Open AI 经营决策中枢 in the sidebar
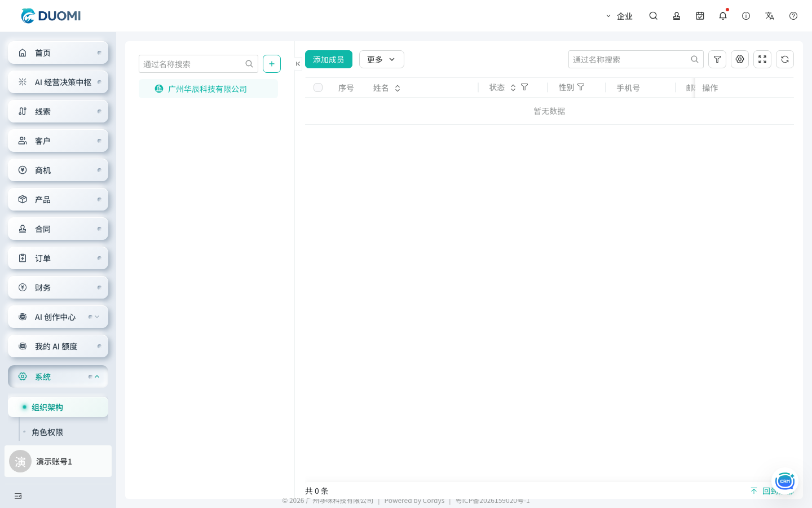 [58, 82]
